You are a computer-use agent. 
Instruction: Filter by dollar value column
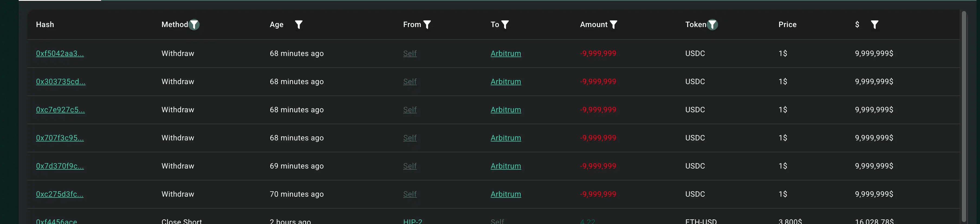875,25
